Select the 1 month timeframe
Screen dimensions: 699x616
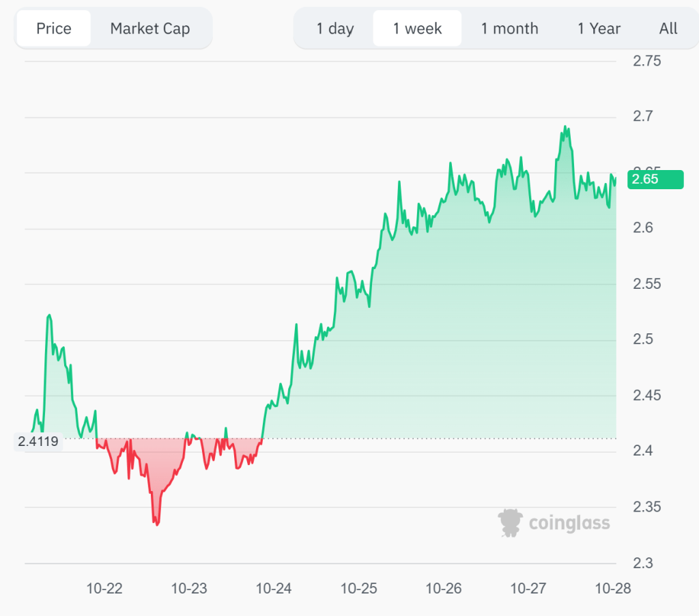pyautogui.click(x=509, y=28)
